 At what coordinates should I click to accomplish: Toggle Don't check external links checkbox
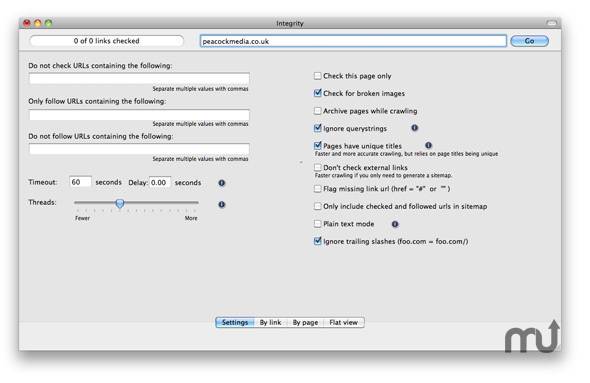318,167
